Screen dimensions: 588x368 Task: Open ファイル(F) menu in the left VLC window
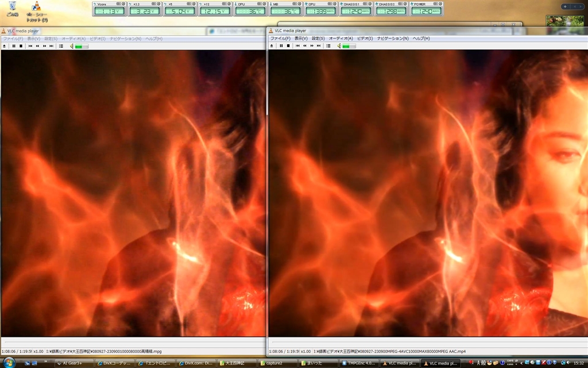point(13,39)
